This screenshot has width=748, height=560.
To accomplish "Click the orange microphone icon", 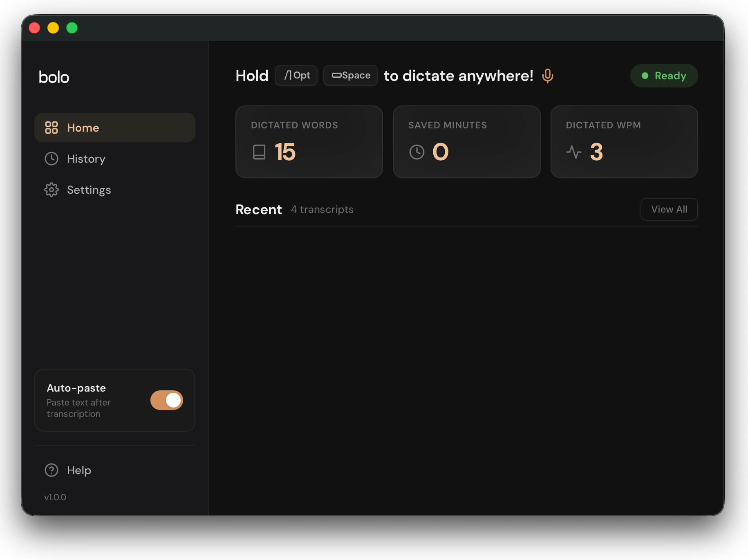I will 547,76.
